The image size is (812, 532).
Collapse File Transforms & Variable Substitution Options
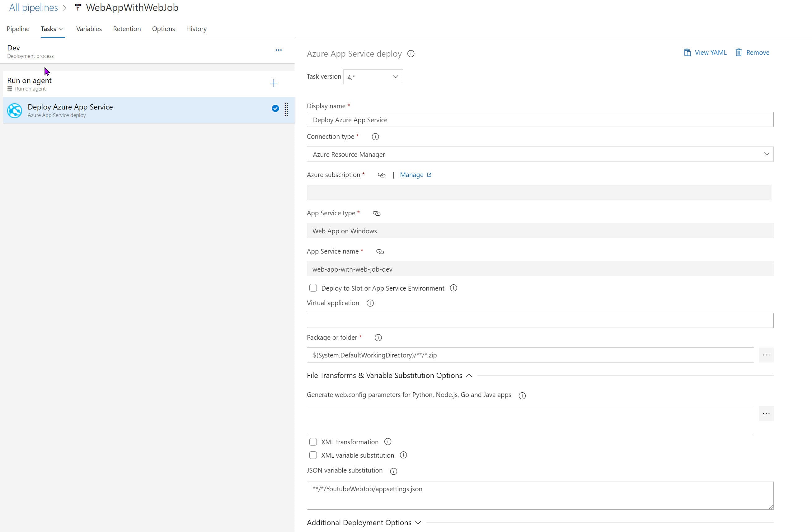point(469,376)
